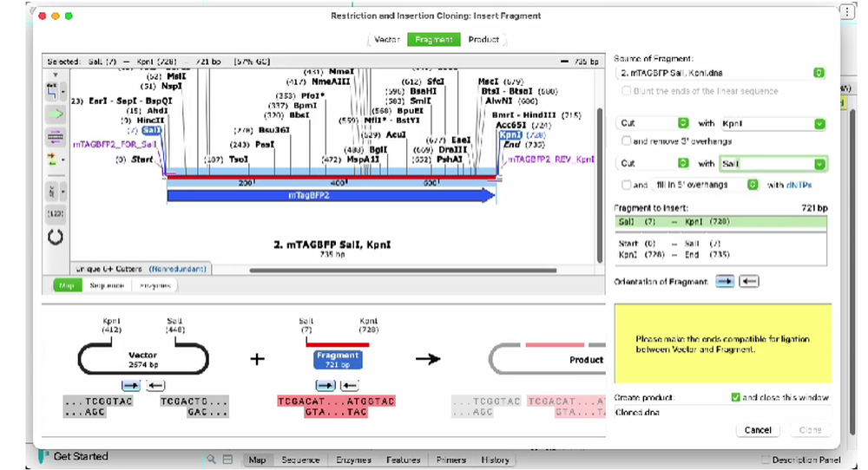The image size is (868, 470).
Task: Click forward orientation arrow under Vector diagram
Action: [131, 385]
